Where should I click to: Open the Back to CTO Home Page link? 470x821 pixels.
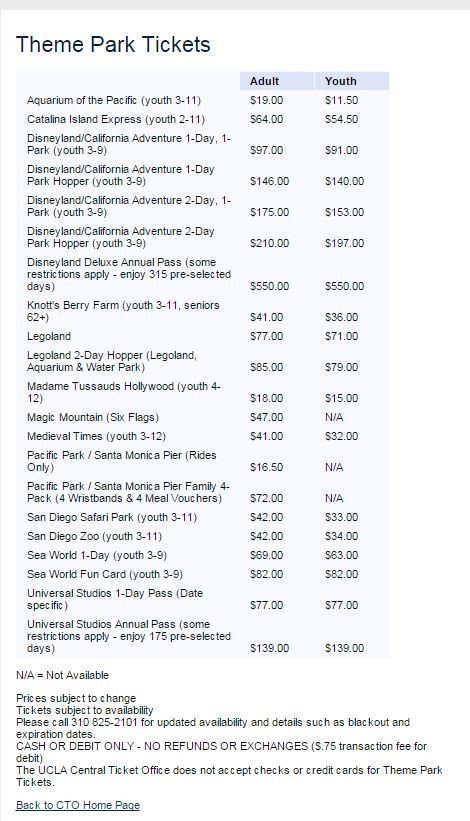78,805
